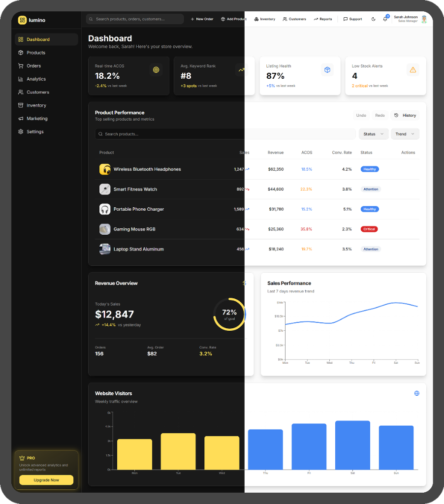Open the globe icon on Website Visitors card
The image size is (444, 504).
point(417,393)
